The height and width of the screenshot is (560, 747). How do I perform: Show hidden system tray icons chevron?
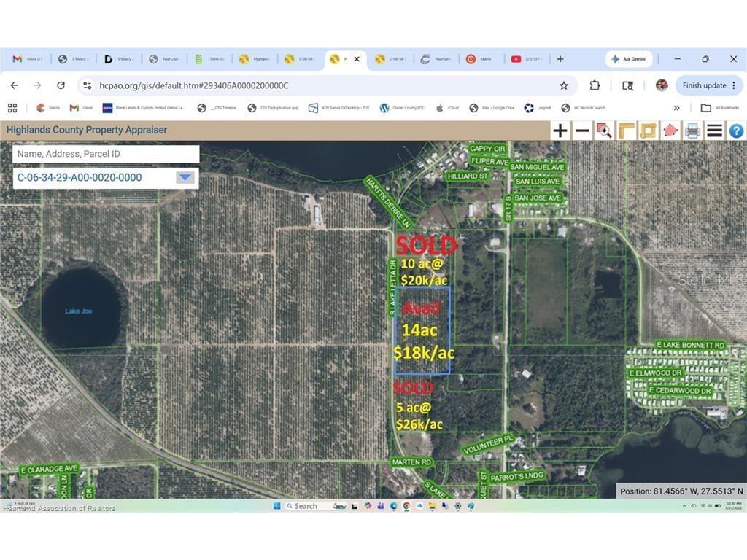[684, 506]
